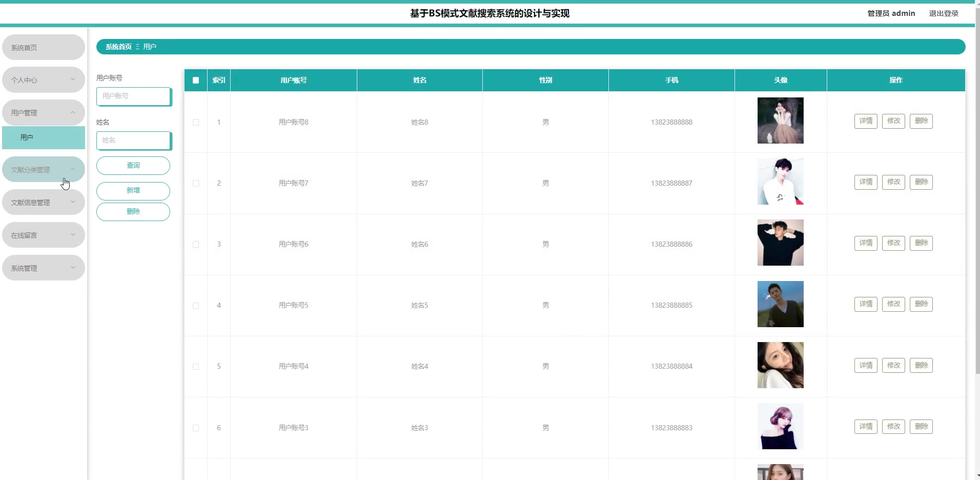View 详情 for 用户账号8

click(x=866, y=121)
